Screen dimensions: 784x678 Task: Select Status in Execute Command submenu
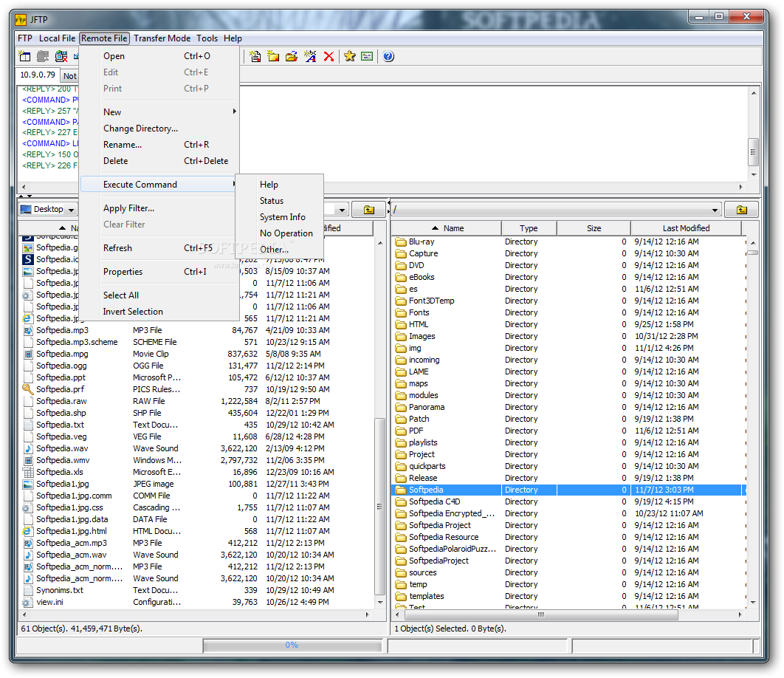click(280, 201)
